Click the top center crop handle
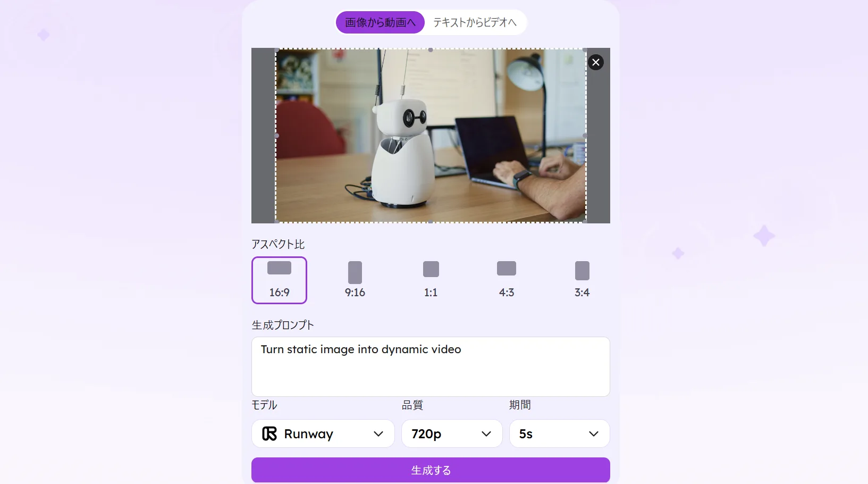The width and height of the screenshot is (868, 484). click(x=431, y=50)
